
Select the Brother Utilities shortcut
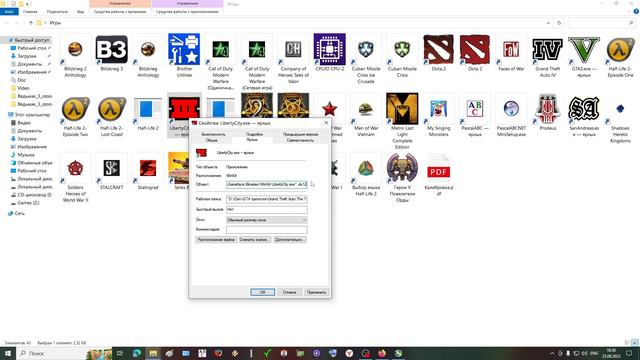tap(184, 49)
